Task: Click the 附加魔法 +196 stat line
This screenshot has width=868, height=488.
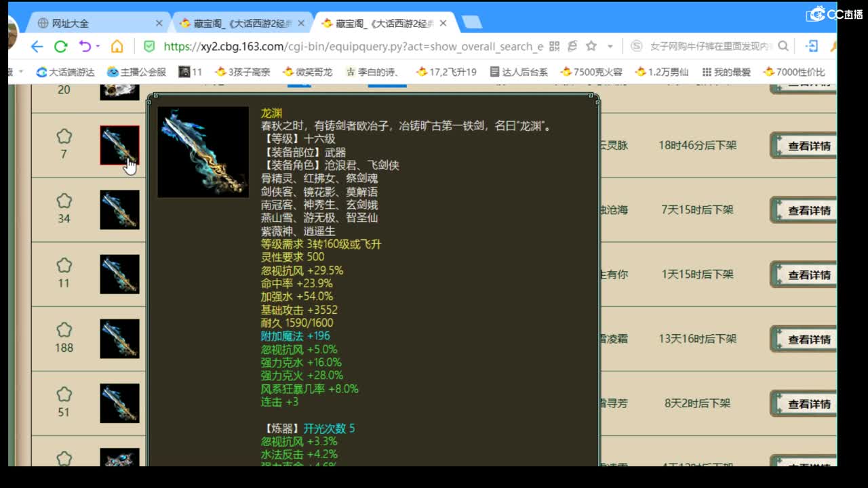Action: coord(296,335)
